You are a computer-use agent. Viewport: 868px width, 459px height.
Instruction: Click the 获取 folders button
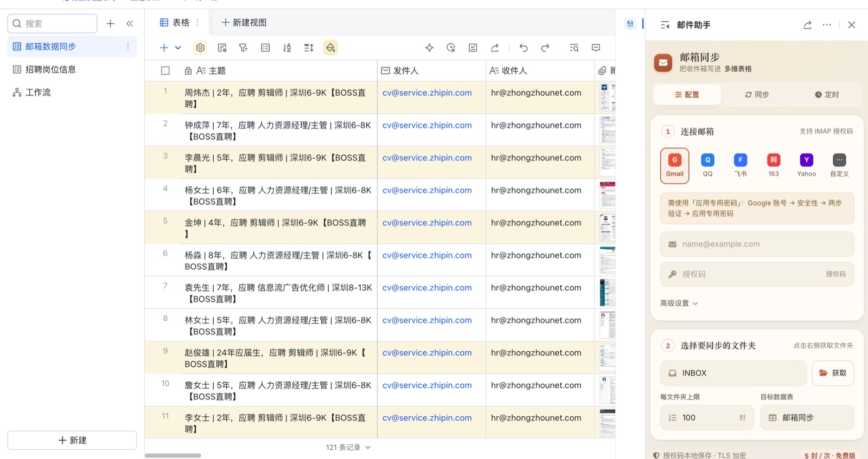[833, 373]
